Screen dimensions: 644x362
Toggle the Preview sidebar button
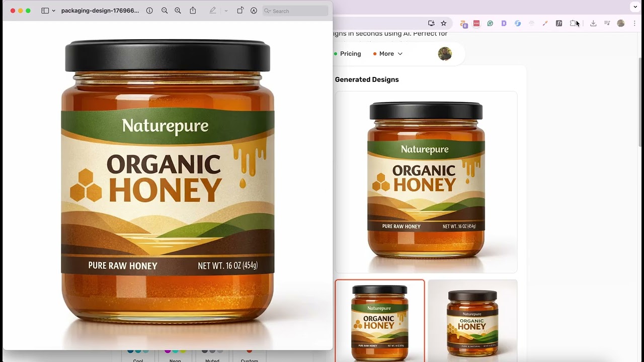click(x=45, y=11)
